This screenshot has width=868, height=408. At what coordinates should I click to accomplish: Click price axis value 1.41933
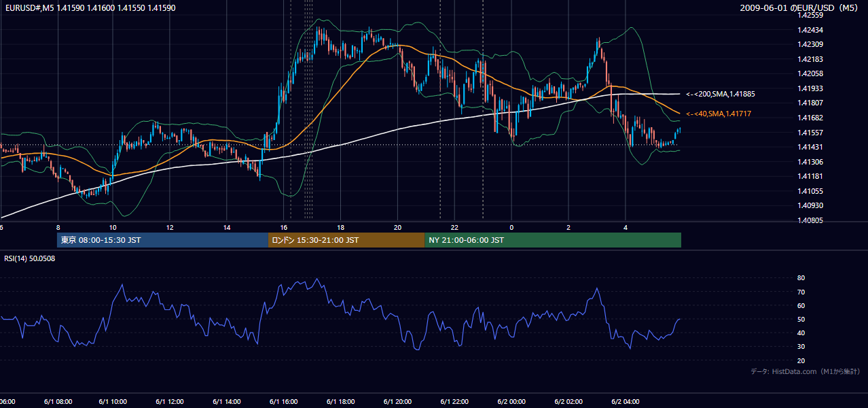(x=810, y=88)
